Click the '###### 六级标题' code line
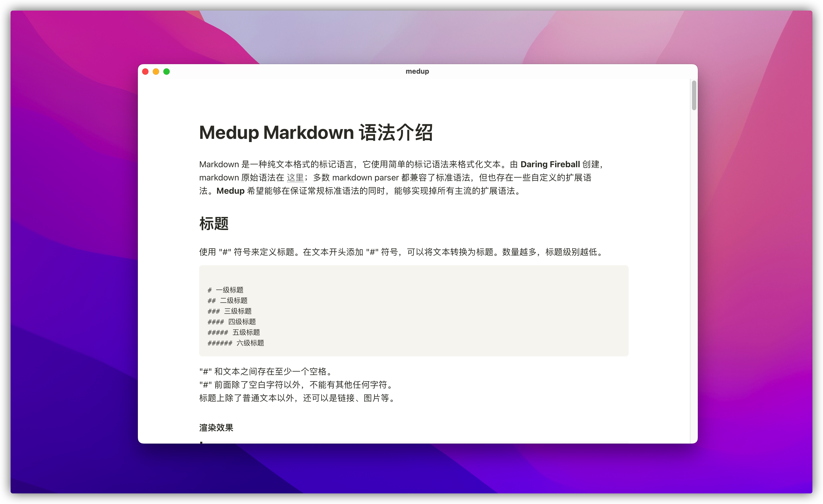 click(x=235, y=343)
